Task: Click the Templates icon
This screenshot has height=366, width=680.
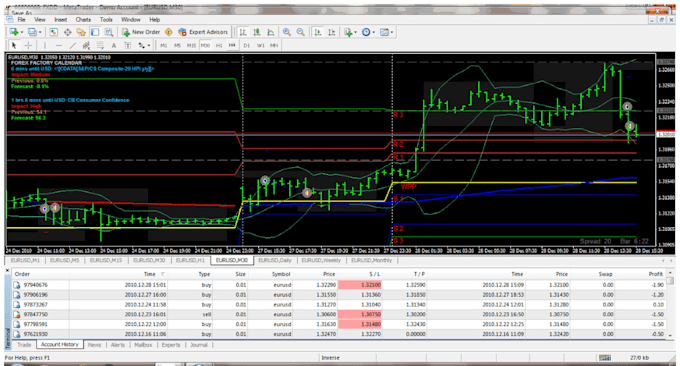Action: coord(384,32)
